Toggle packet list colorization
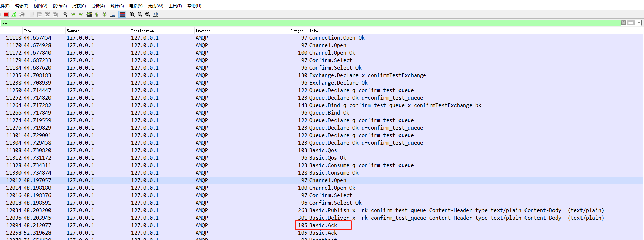This screenshot has height=240, width=644. 122,14
